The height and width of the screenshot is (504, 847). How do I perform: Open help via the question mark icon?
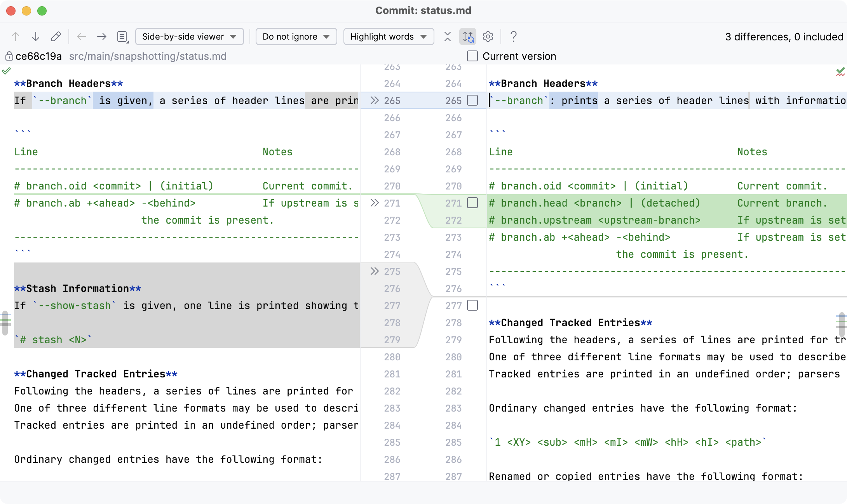tap(514, 36)
